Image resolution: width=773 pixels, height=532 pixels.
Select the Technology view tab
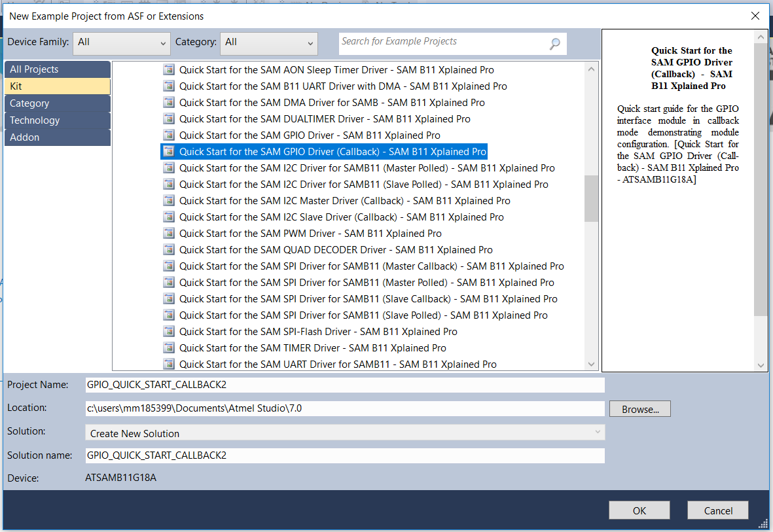click(57, 120)
